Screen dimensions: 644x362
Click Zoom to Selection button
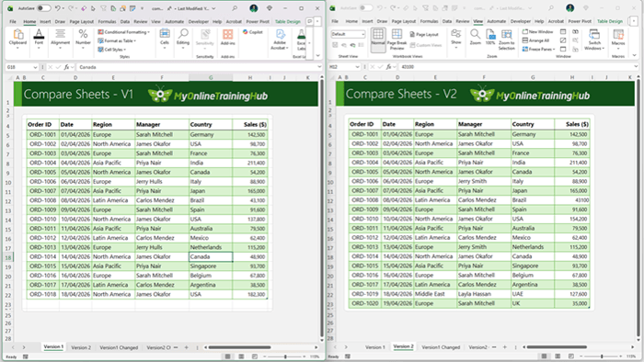[x=506, y=40]
